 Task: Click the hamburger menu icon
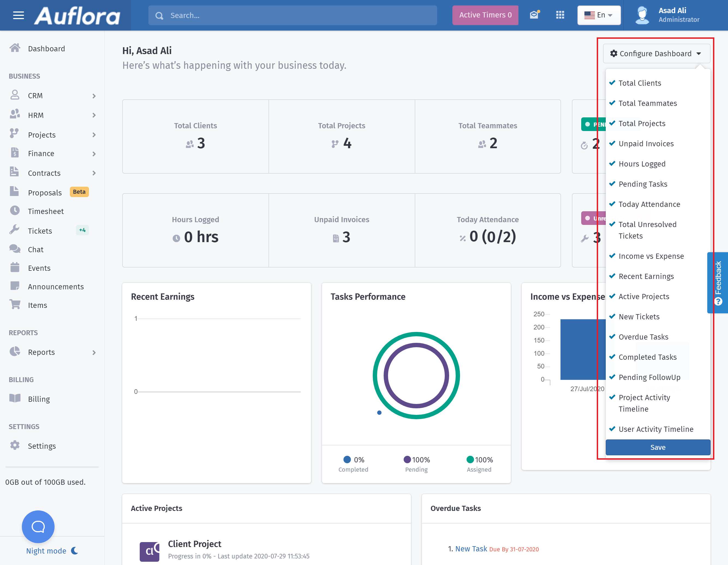[18, 15]
